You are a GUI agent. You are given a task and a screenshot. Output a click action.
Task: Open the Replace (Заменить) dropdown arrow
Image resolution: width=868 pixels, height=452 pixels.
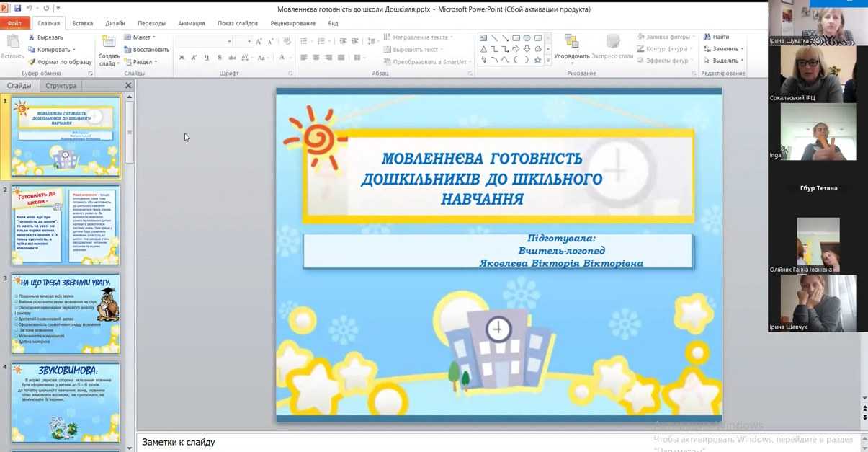coord(742,49)
